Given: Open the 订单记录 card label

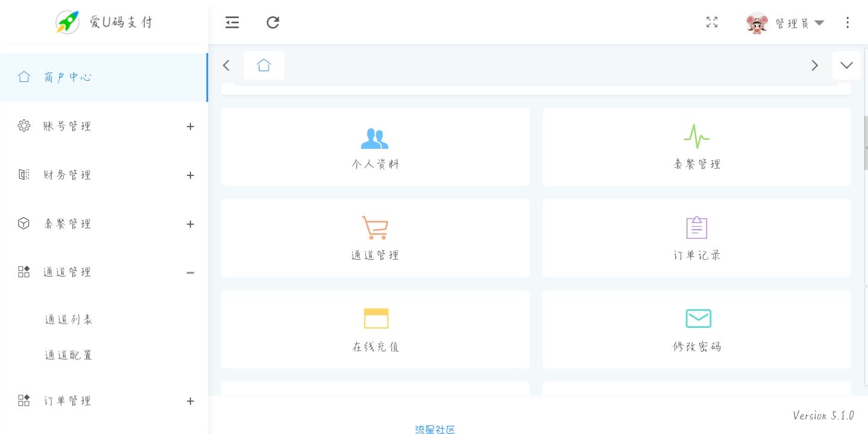Looking at the screenshot, I should coord(697,256).
